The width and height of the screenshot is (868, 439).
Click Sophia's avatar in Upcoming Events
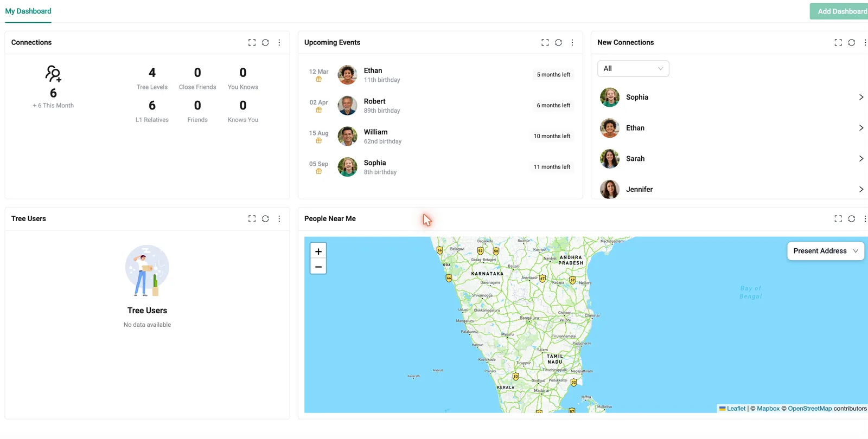[x=347, y=167]
